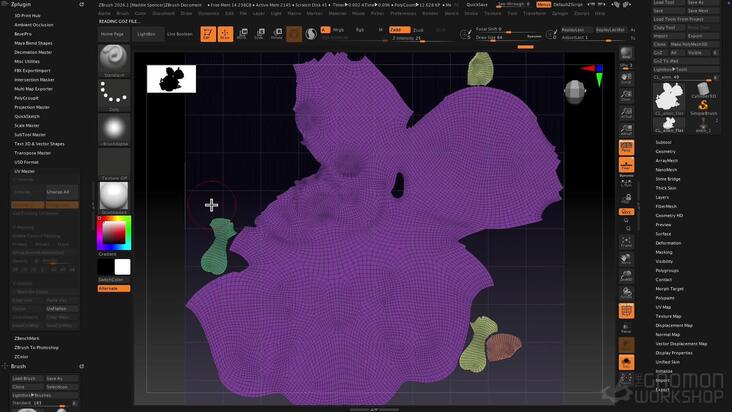
Task: Select the Cylinder3D tool icon
Action: click(x=703, y=90)
